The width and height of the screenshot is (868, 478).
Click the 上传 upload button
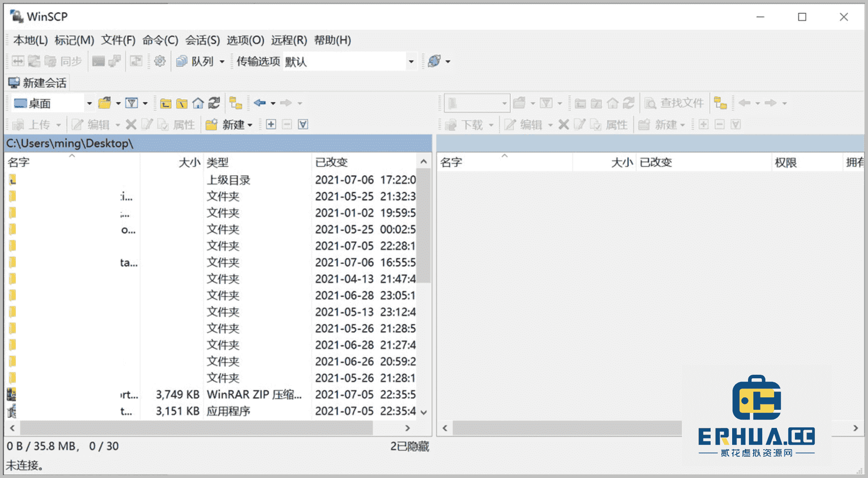(31, 124)
